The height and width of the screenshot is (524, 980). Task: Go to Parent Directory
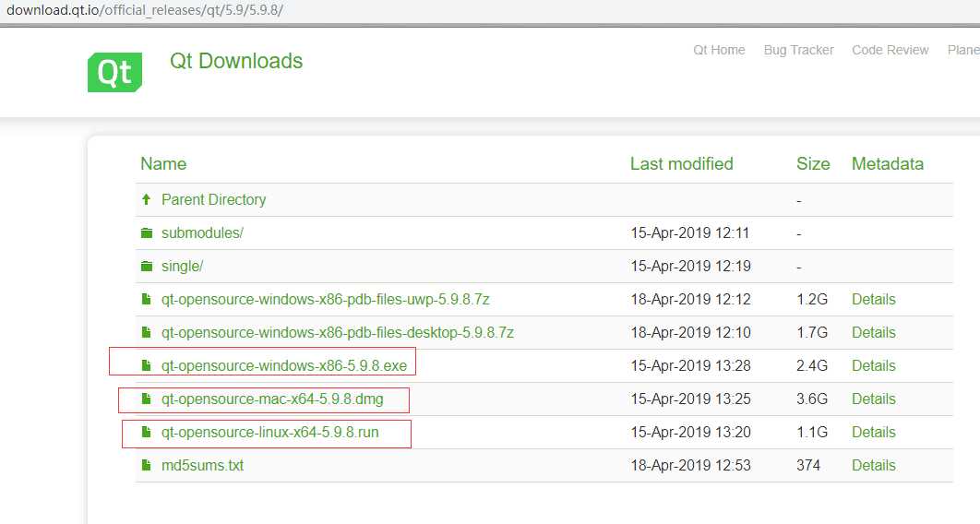coord(214,199)
